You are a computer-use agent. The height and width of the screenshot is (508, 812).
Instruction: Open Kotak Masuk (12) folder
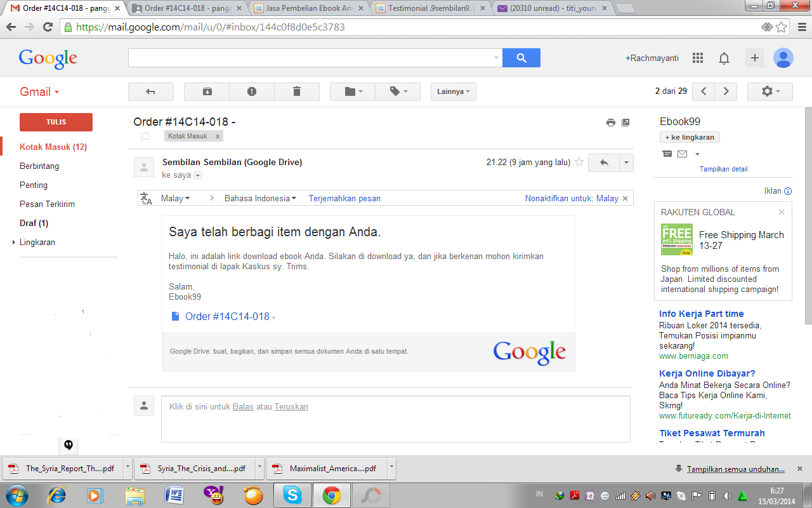[x=53, y=147]
